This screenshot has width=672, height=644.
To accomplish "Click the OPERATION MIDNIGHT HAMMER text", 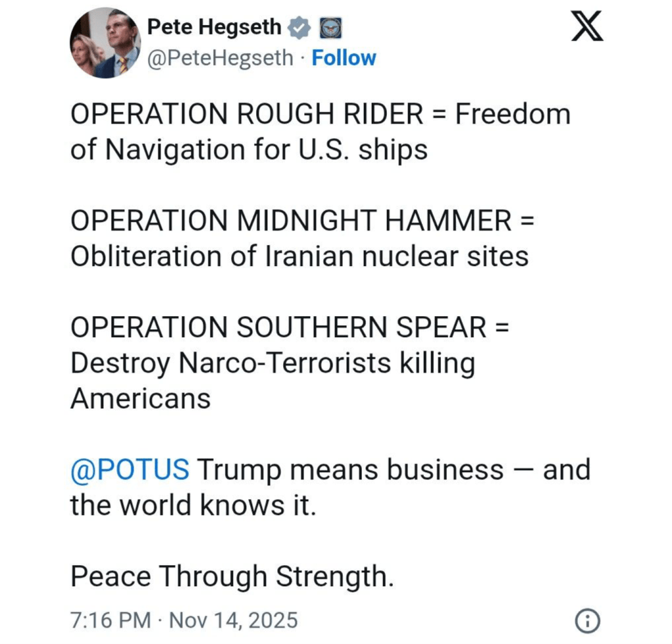I will tap(290, 221).
